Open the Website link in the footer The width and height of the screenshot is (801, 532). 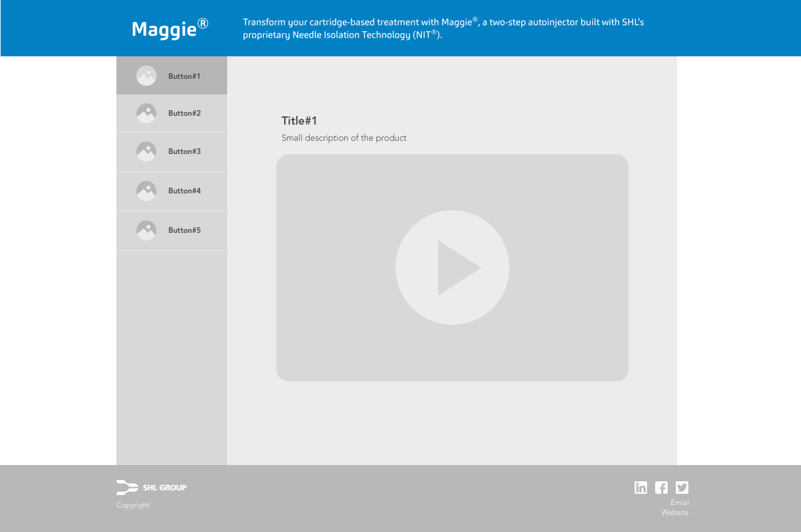pos(675,513)
